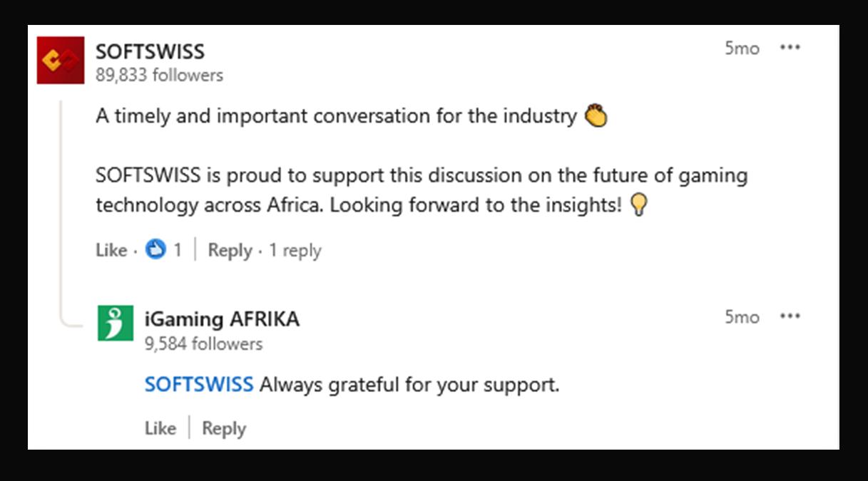The image size is (868, 481).
Task: Click the iGaming AFRIKA green logo avatar
Action: pyautogui.click(x=116, y=323)
